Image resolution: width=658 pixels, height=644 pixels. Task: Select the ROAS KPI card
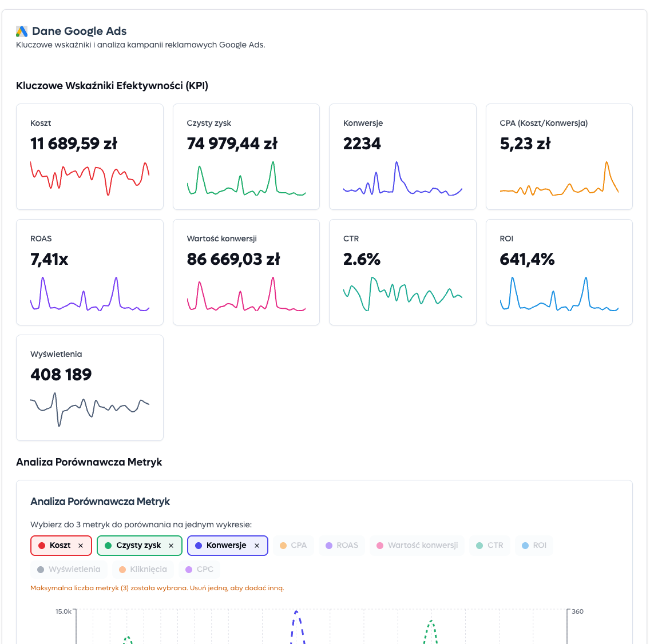(x=90, y=272)
